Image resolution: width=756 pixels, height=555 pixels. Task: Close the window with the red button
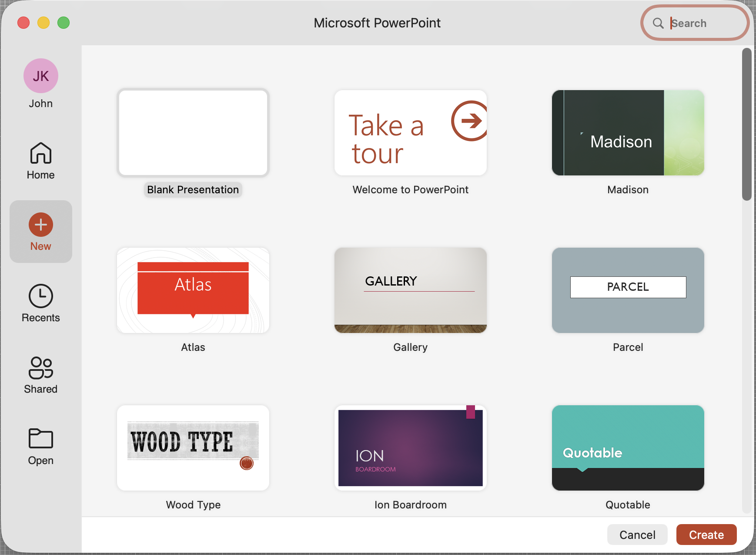(x=23, y=23)
